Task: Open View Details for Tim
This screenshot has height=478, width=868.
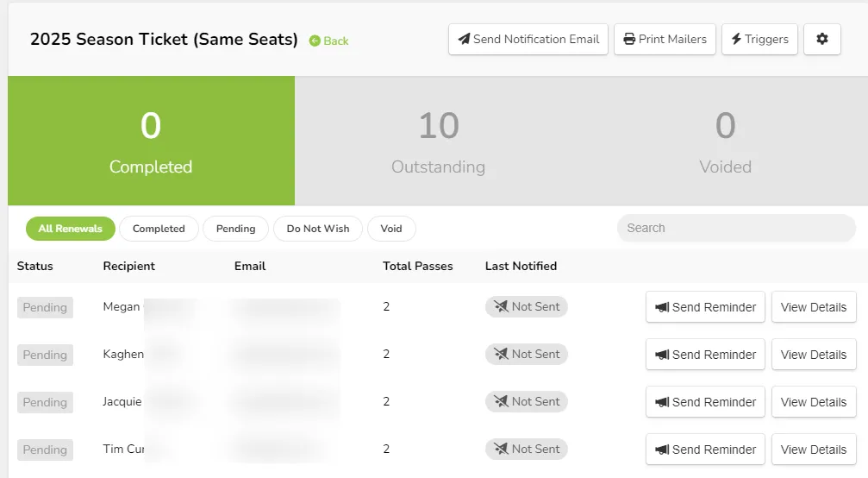Action: tap(814, 450)
